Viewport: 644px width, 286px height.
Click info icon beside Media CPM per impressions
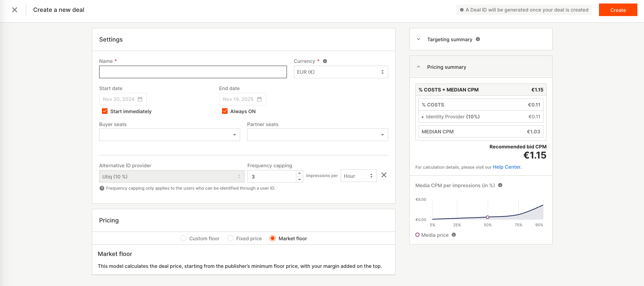pyautogui.click(x=500, y=185)
